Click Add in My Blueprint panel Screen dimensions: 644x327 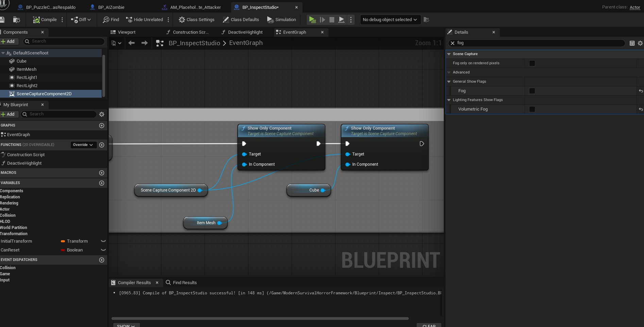(8, 114)
